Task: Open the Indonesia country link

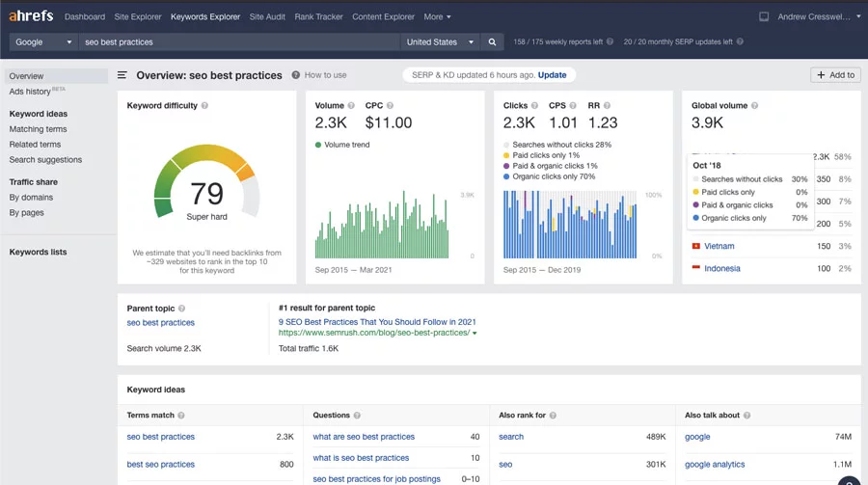Action: [721, 268]
